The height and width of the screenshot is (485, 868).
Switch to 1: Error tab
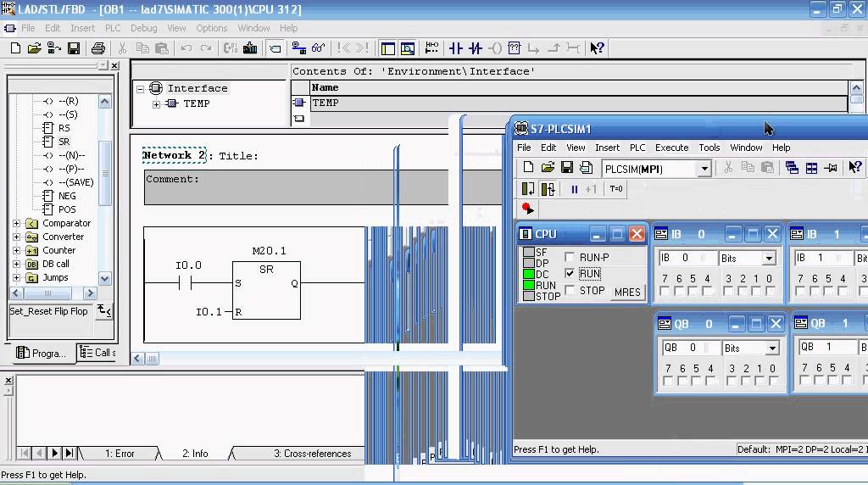[120, 454]
